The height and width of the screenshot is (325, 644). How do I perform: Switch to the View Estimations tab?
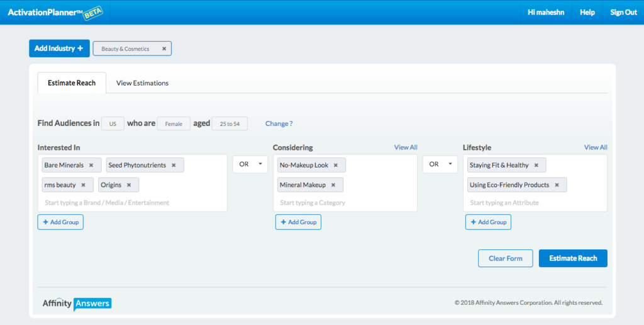click(x=142, y=83)
